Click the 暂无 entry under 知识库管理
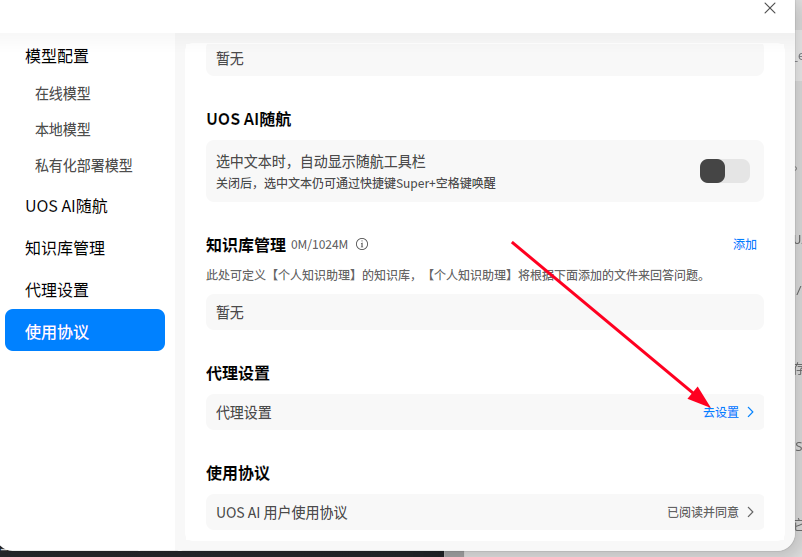Viewport: 802px width, 557px height. pos(485,312)
